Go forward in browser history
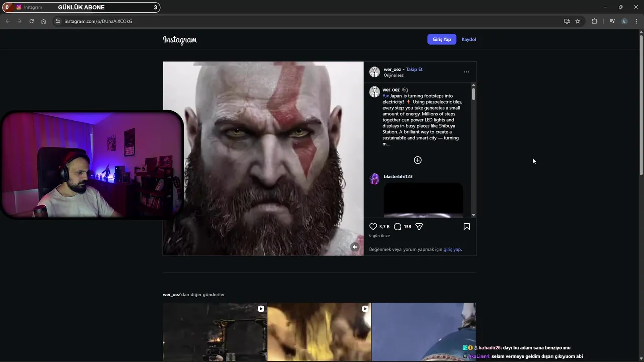This screenshot has width=644, height=362. [19, 21]
